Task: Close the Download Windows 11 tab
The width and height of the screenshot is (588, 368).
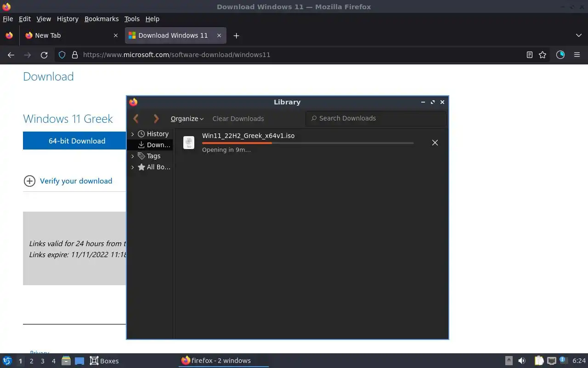Action: (x=219, y=35)
